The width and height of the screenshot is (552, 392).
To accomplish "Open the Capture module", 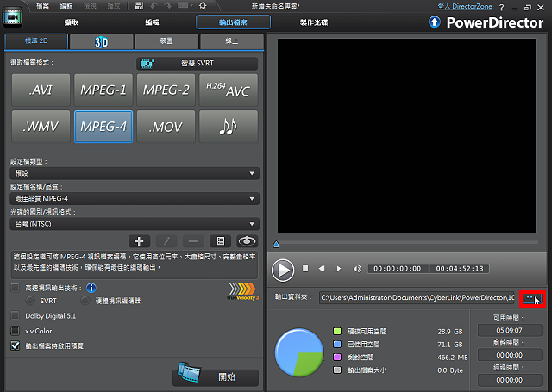I will (71, 22).
